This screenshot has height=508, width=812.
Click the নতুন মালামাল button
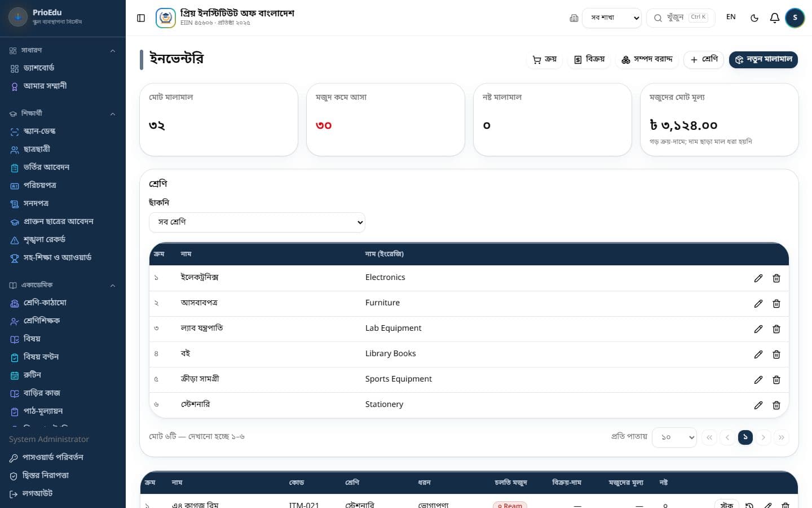(764, 59)
